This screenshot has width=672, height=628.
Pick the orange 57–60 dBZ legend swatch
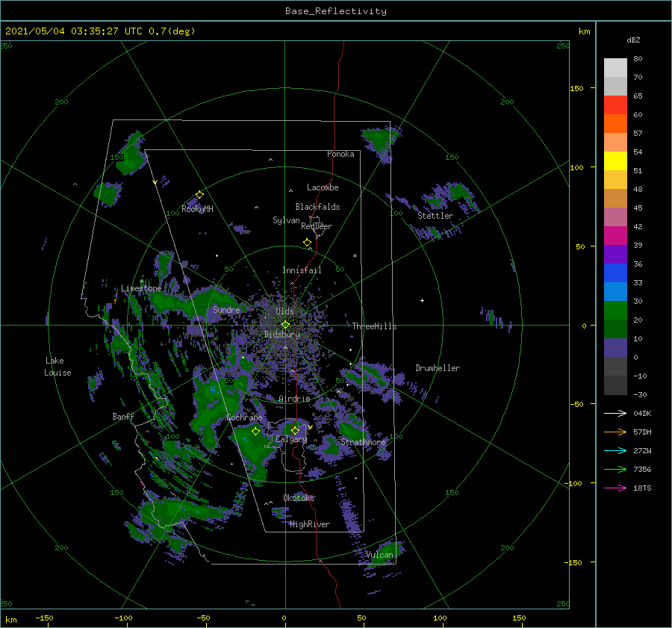[615, 124]
